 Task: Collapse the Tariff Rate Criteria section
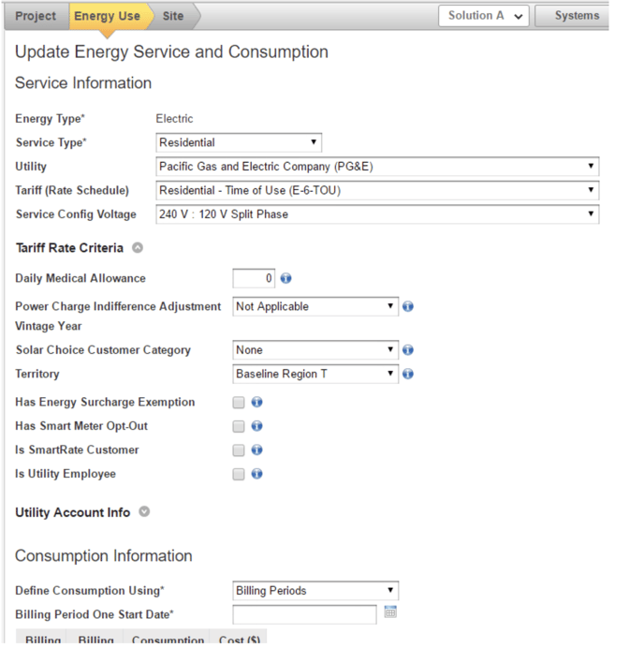click(x=138, y=248)
